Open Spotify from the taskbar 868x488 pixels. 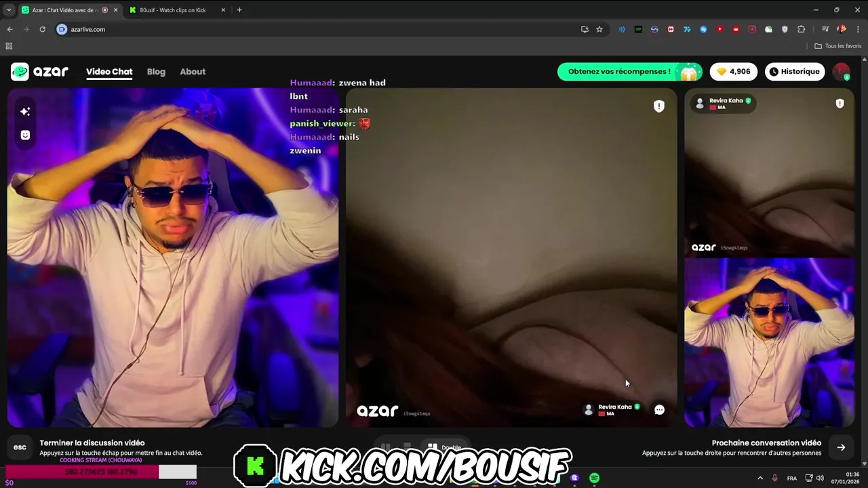pyautogui.click(x=594, y=478)
